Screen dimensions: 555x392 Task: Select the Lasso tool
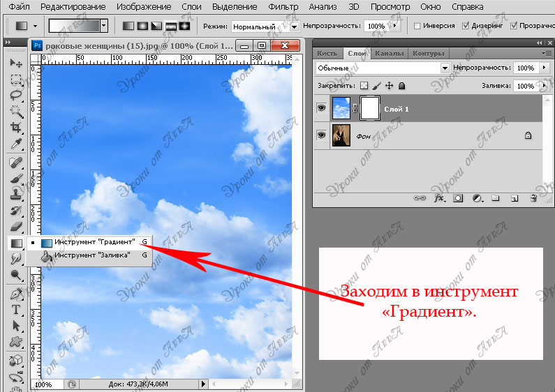16,95
